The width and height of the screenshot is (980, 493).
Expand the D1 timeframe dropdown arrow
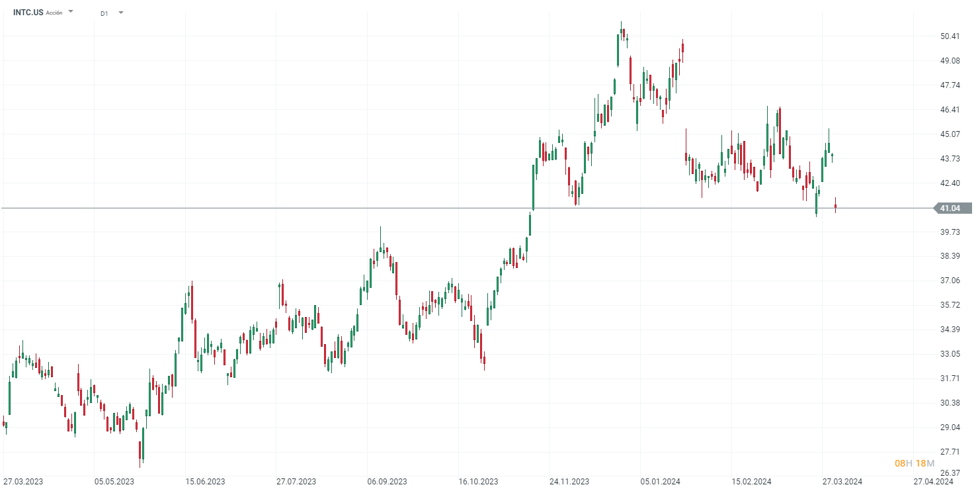pyautogui.click(x=120, y=13)
